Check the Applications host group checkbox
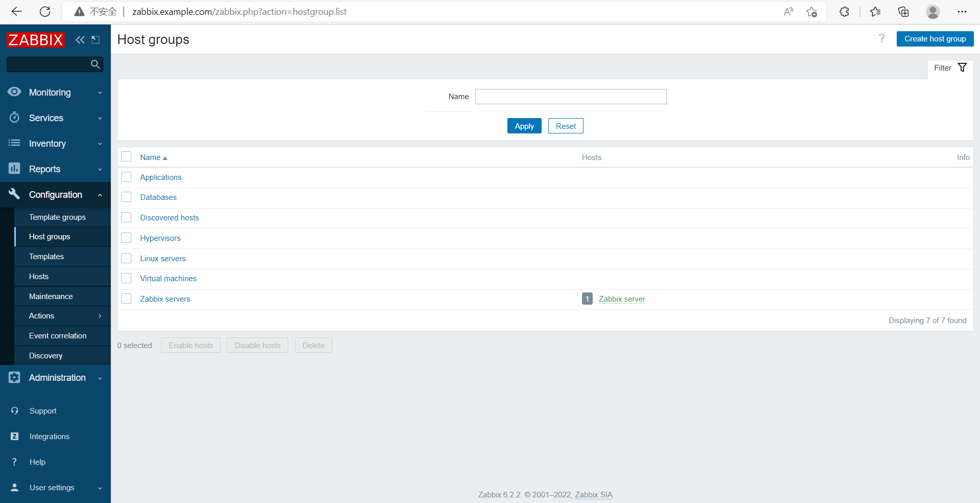The width and height of the screenshot is (980, 503). (x=126, y=177)
